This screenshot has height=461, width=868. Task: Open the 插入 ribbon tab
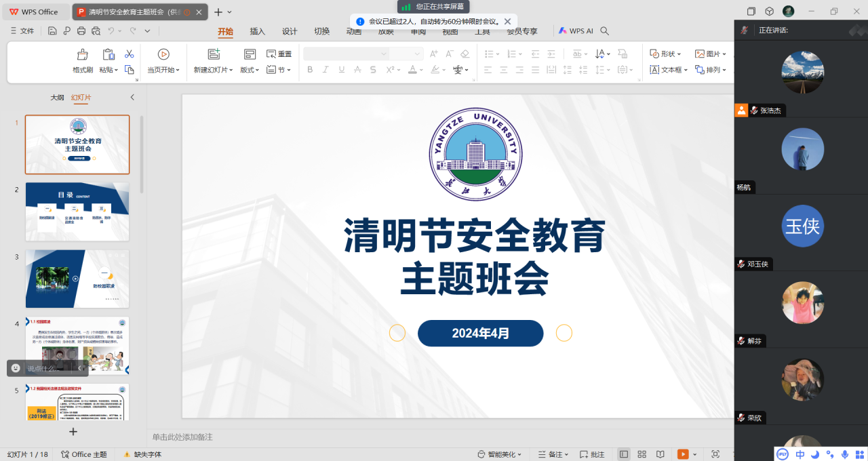(258, 31)
